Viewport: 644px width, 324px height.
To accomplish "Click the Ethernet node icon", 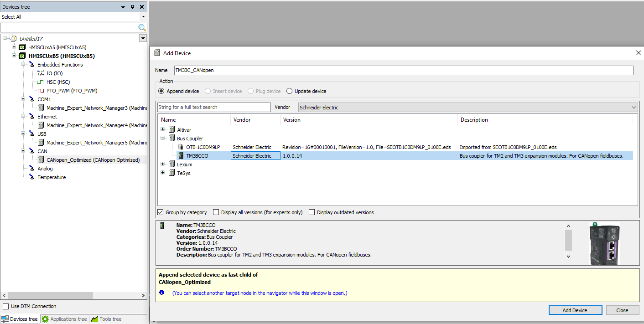I will click(31, 117).
